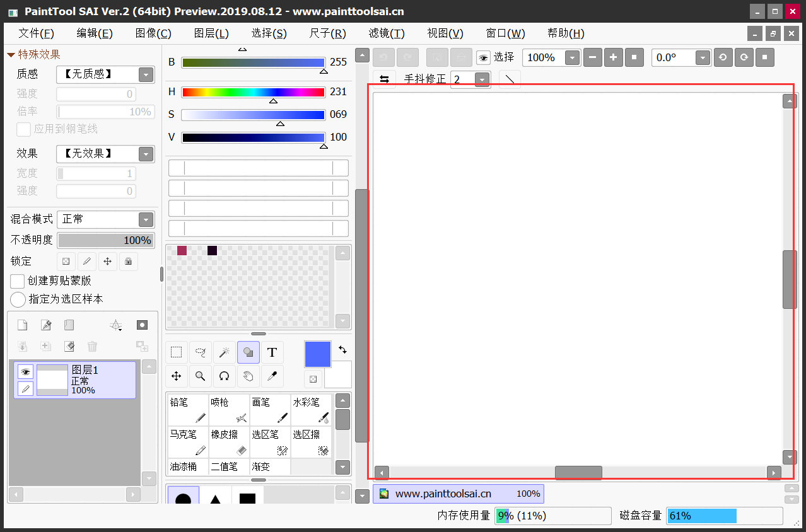
Task: Rotate canvas counterclockwise
Action: (x=723, y=57)
